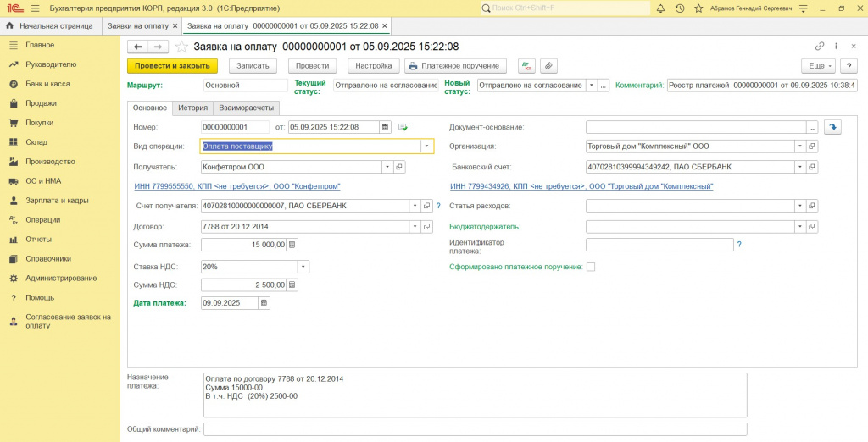This screenshot has height=442, width=868.
Task: Open Договор record icon
Action: pyautogui.click(x=427, y=227)
